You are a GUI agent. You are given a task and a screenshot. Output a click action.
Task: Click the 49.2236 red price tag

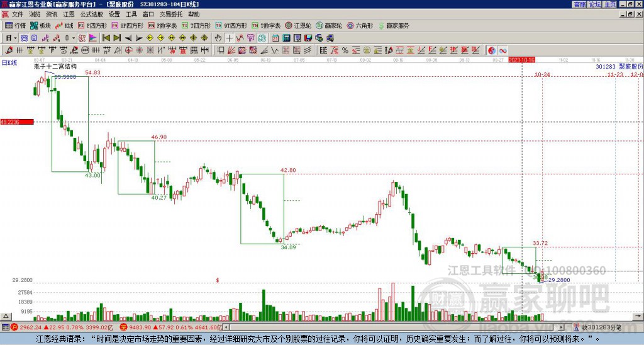[17, 122]
